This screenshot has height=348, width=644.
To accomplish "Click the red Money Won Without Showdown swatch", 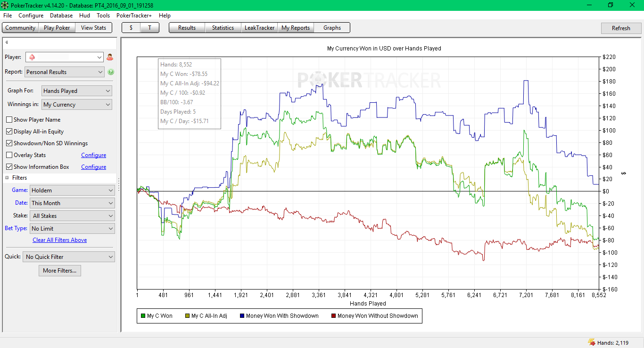I will 334,316.
